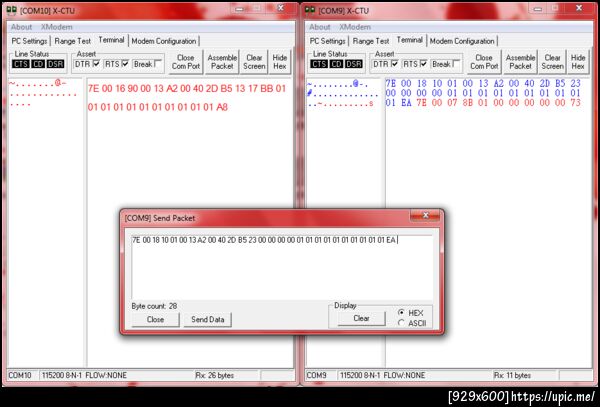Click Close Com Port in COM10 window

point(186,62)
